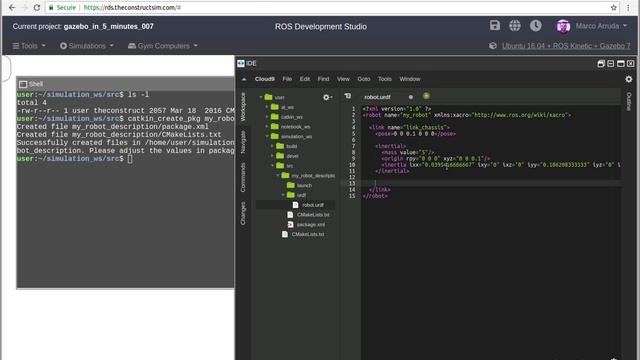
Task: Select the ai_ws folder icon
Action: 275,107
